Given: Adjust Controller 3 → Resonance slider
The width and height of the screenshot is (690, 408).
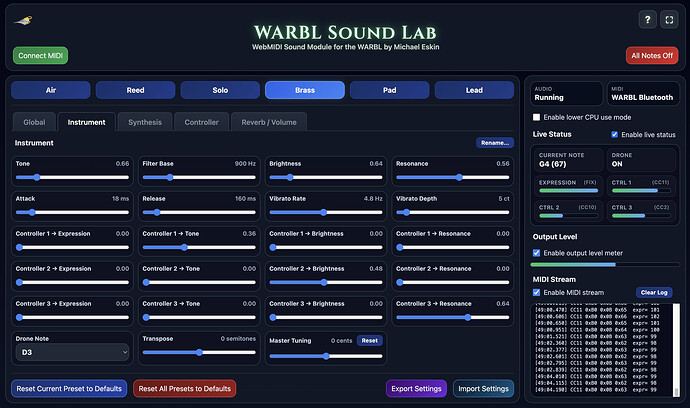Looking at the screenshot, I should coord(452,317).
